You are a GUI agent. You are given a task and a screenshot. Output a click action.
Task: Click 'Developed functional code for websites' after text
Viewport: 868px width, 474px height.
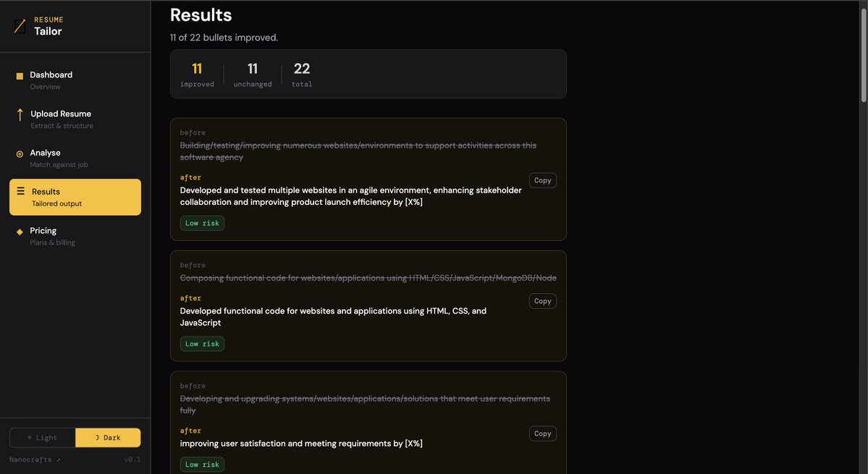[333, 316]
